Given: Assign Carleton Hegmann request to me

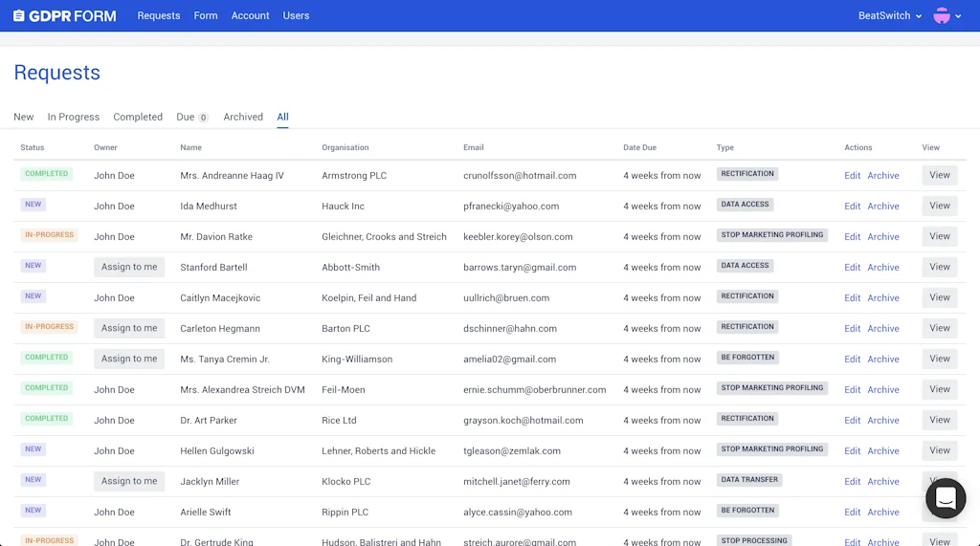Looking at the screenshot, I should pos(129,328).
